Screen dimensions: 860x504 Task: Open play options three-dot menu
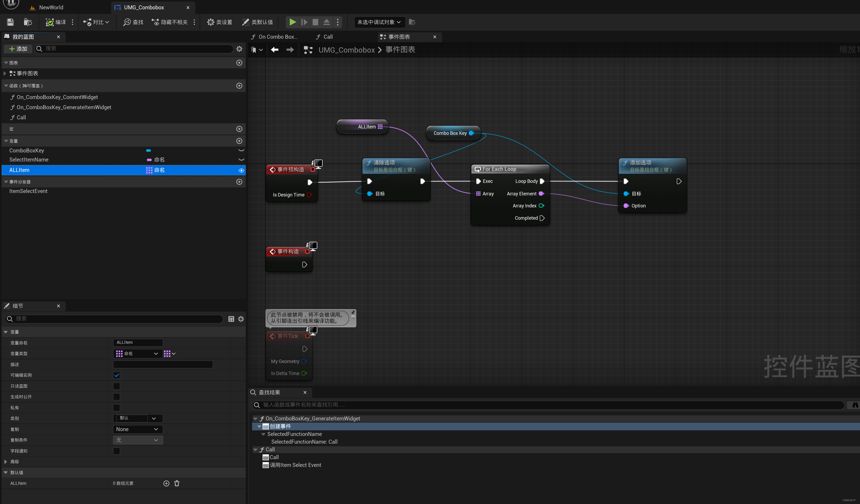[338, 22]
